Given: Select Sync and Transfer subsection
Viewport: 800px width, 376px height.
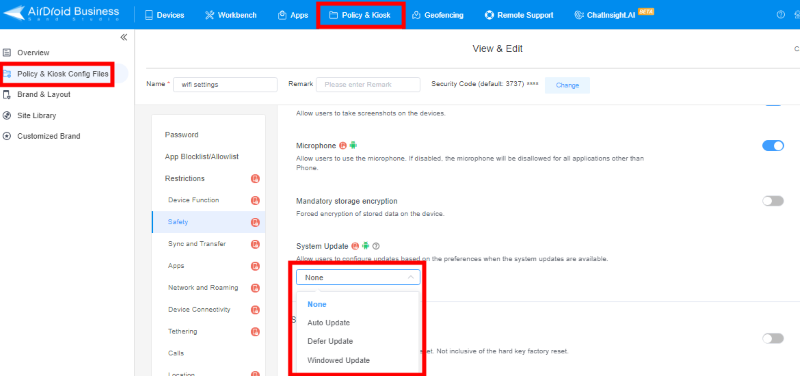Looking at the screenshot, I should [x=197, y=244].
